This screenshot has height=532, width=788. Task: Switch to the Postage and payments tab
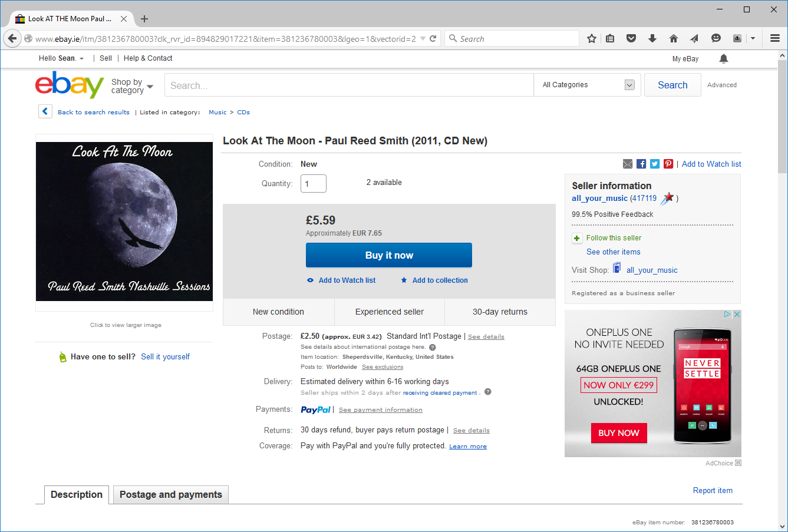(170, 494)
